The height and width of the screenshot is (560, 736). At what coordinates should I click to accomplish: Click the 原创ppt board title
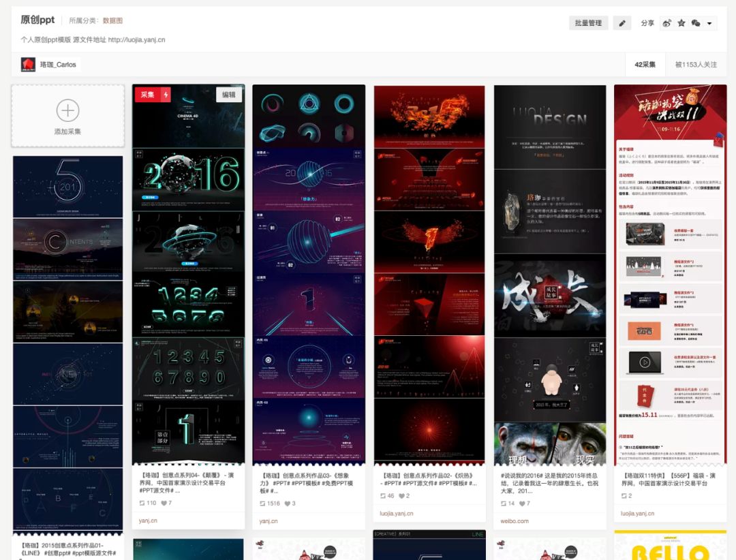[37, 20]
